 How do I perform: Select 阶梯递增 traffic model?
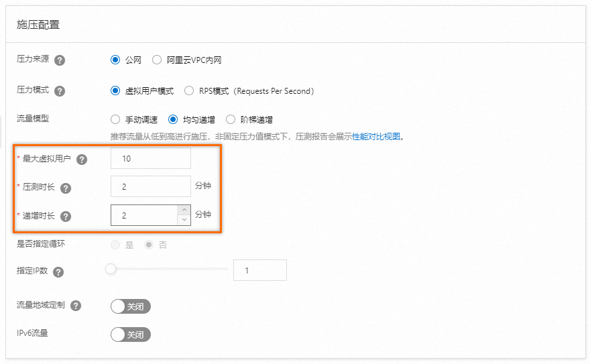230,119
